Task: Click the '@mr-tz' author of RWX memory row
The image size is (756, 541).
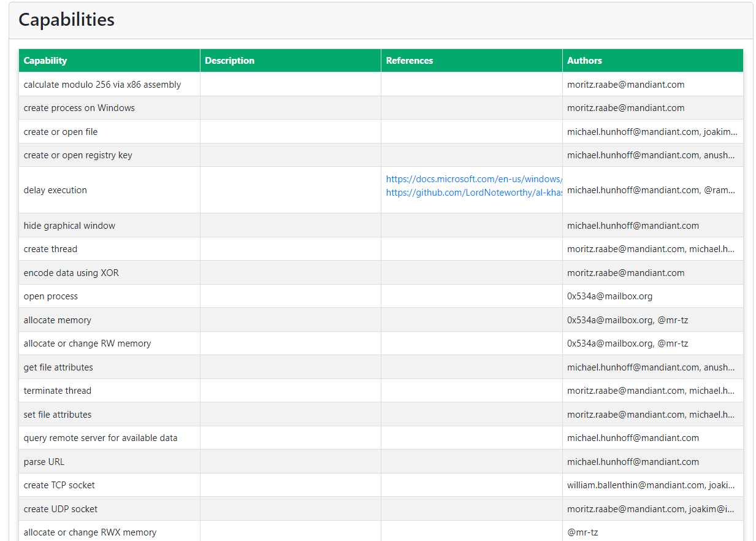Action: click(582, 532)
